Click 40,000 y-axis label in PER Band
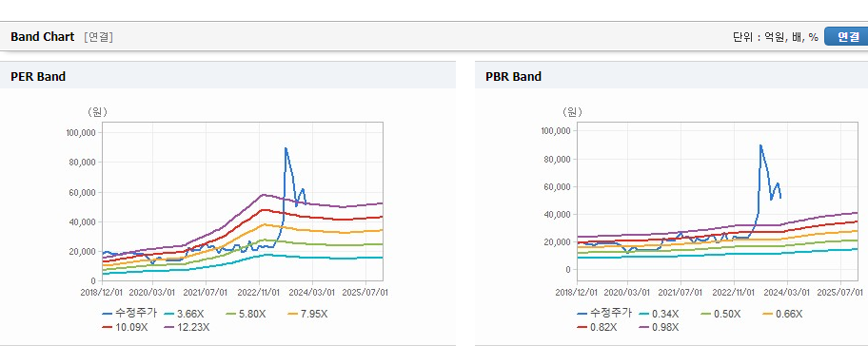The image size is (868, 346). point(84,221)
